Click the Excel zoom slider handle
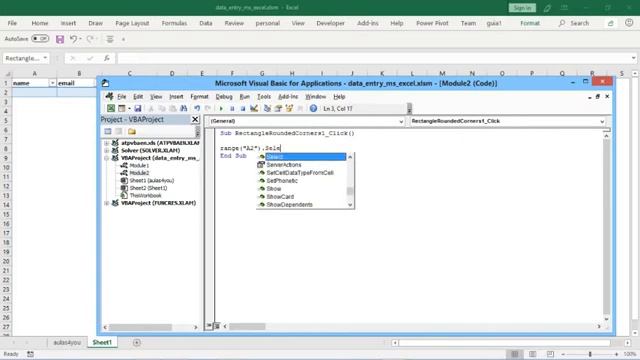This screenshot has width=640, height=360. click(590, 354)
